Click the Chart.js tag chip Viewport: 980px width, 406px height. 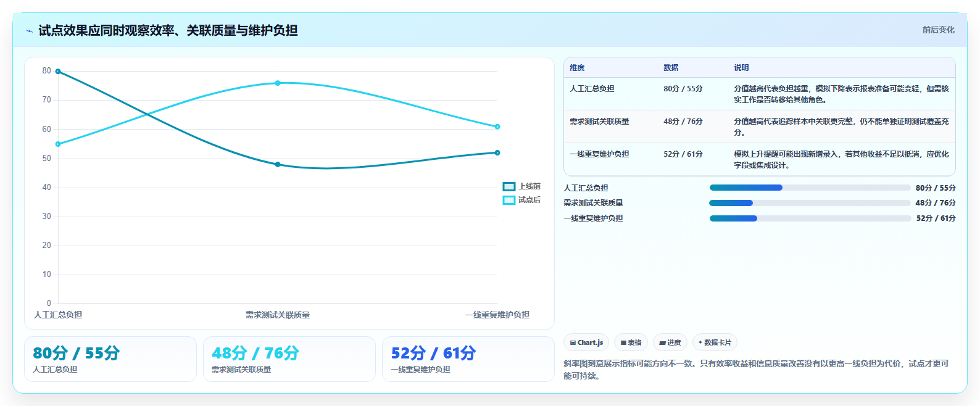pos(586,342)
